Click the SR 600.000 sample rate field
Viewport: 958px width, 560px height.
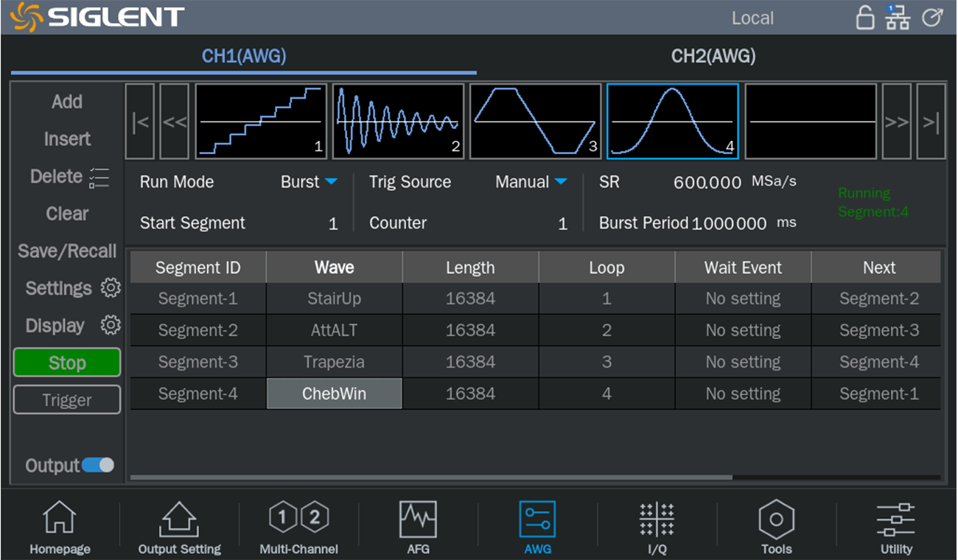707,183
